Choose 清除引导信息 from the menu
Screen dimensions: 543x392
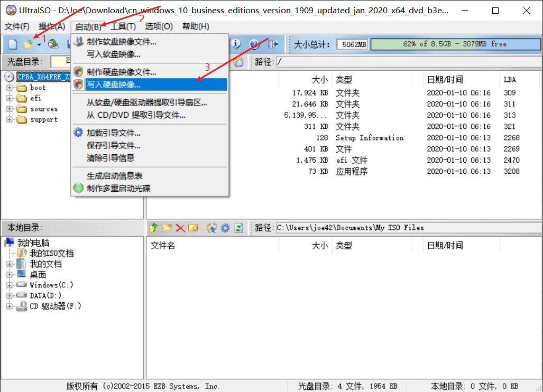pyautogui.click(x=150, y=158)
